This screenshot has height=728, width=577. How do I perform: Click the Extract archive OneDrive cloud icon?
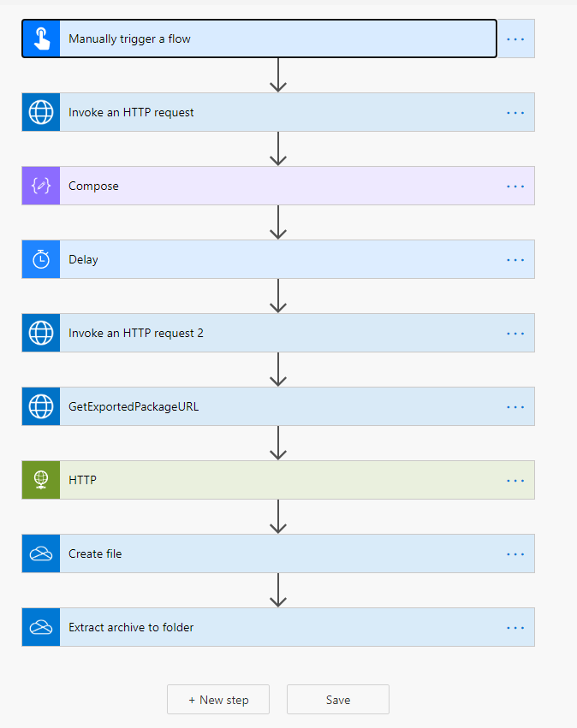tap(41, 627)
